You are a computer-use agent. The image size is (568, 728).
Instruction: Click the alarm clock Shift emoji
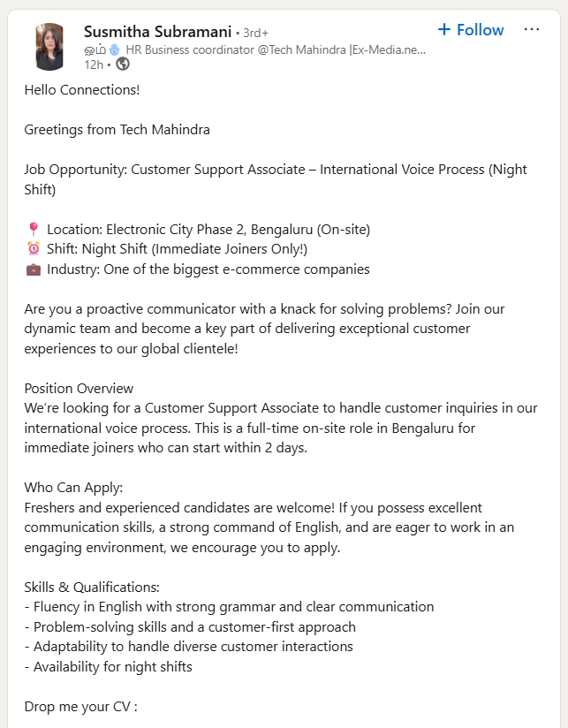(34, 249)
